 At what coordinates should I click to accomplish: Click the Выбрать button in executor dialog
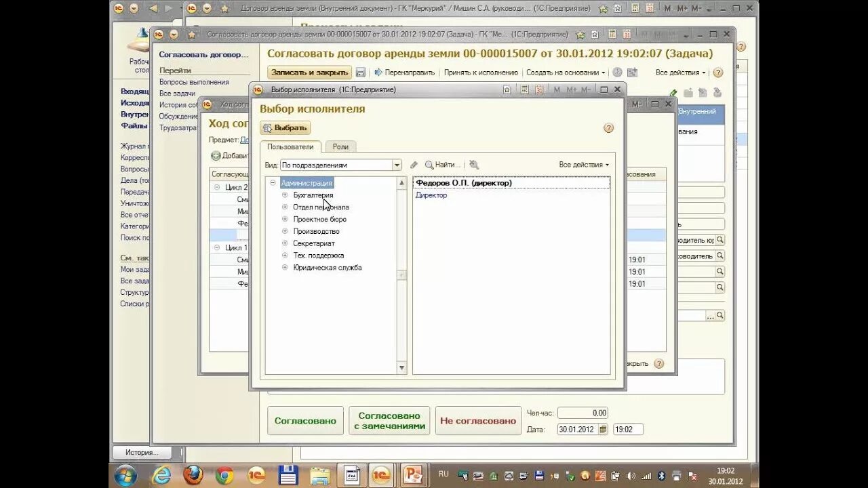point(285,127)
